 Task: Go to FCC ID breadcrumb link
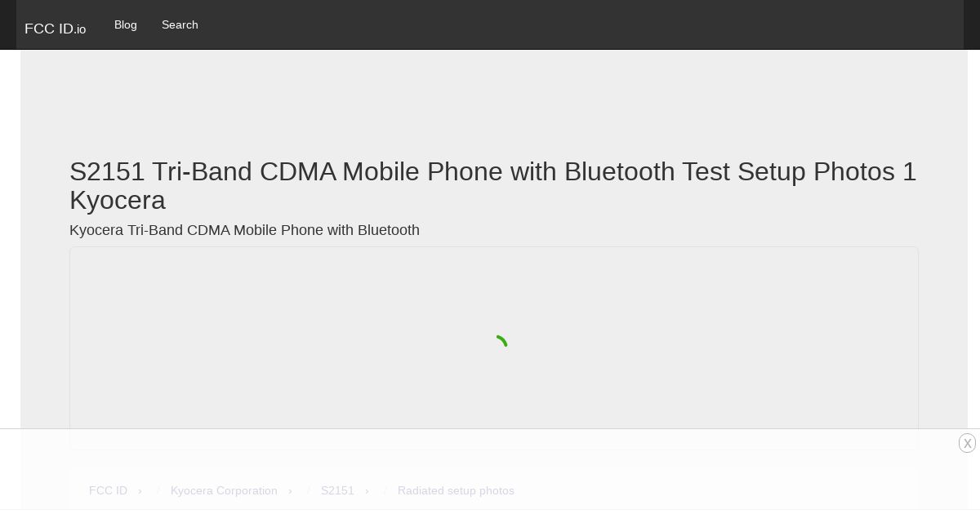108,490
